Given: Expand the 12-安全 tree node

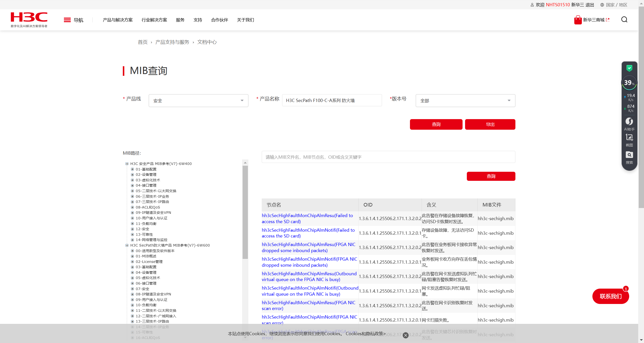Looking at the screenshot, I should tap(132, 229).
